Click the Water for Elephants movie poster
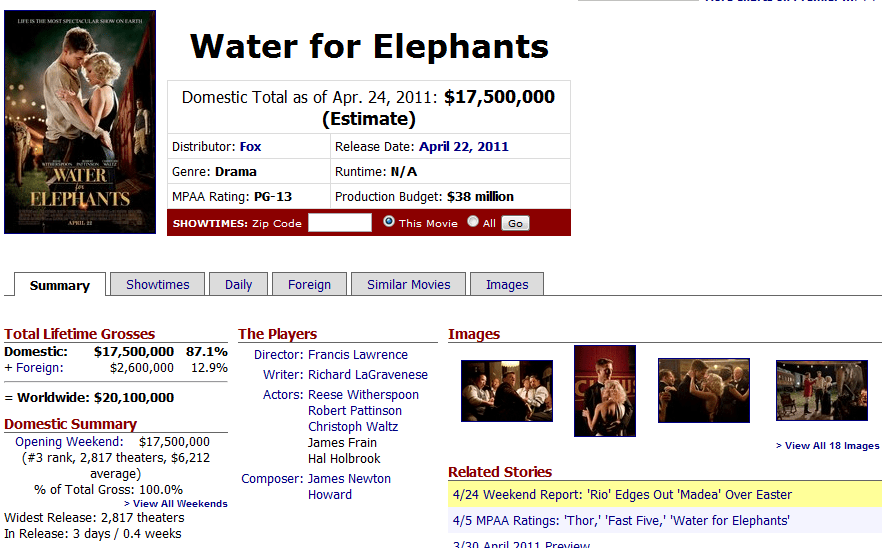The height and width of the screenshot is (548, 895). [80, 122]
